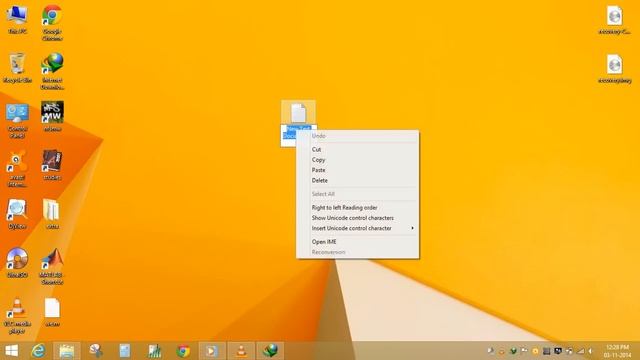Click the New Text Document file icon
This screenshot has height=360, width=640.
tap(298, 113)
